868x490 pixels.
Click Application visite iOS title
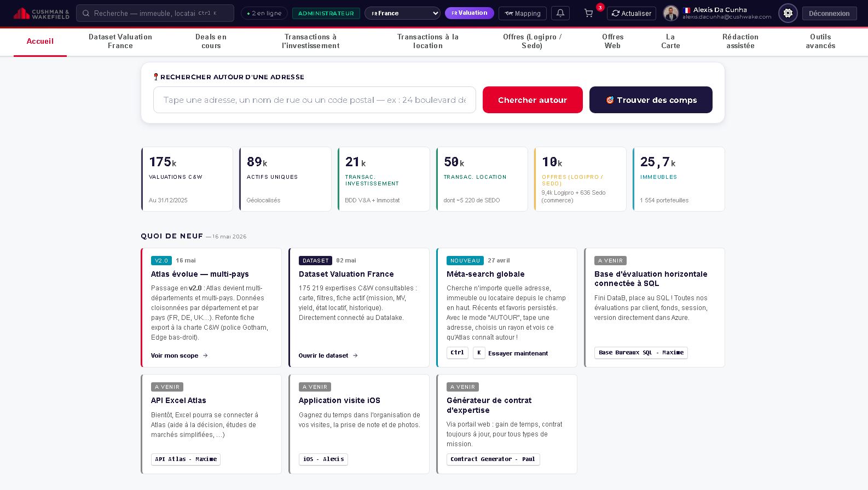[339, 400]
